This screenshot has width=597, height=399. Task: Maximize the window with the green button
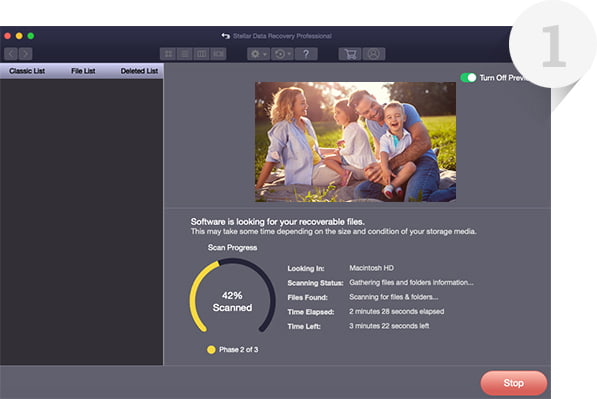[x=31, y=36]
